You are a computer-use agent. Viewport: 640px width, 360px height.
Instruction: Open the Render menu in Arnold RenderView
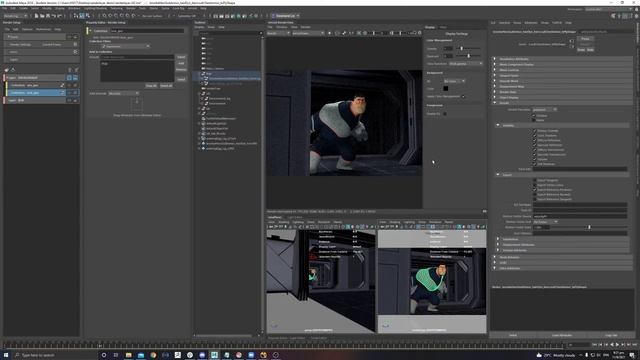tap(305, 27)
